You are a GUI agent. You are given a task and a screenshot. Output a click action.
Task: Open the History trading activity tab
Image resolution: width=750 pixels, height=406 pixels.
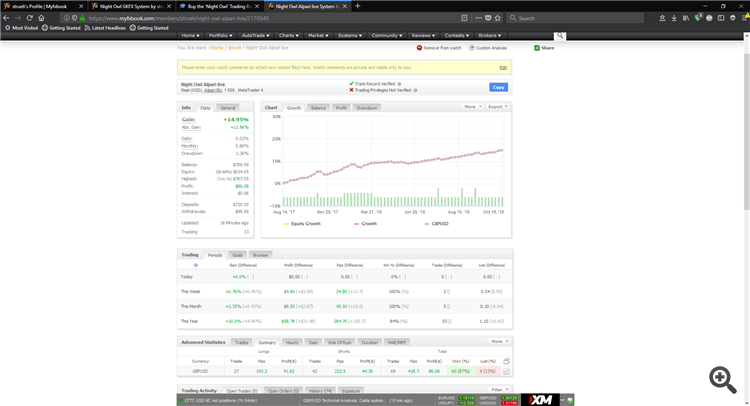pos(320,391)
